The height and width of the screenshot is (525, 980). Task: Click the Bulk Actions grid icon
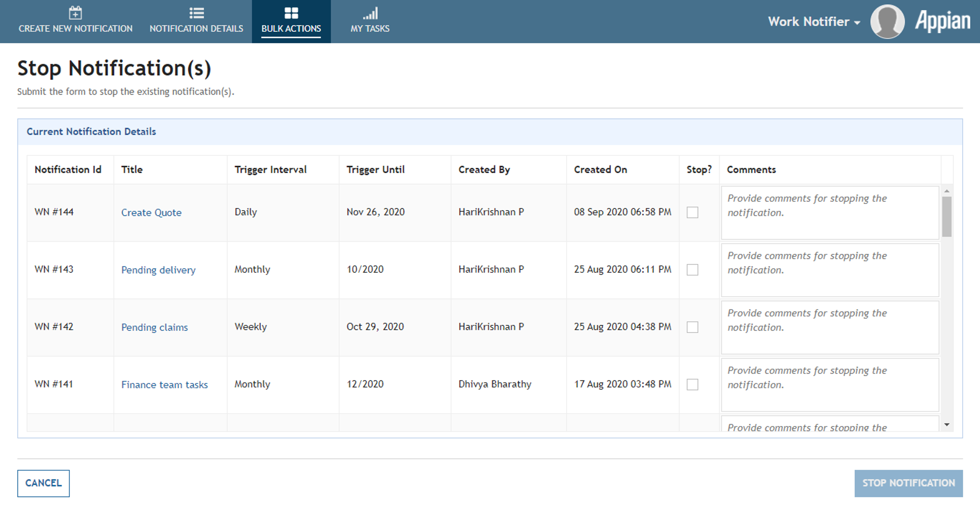(291, 13)
